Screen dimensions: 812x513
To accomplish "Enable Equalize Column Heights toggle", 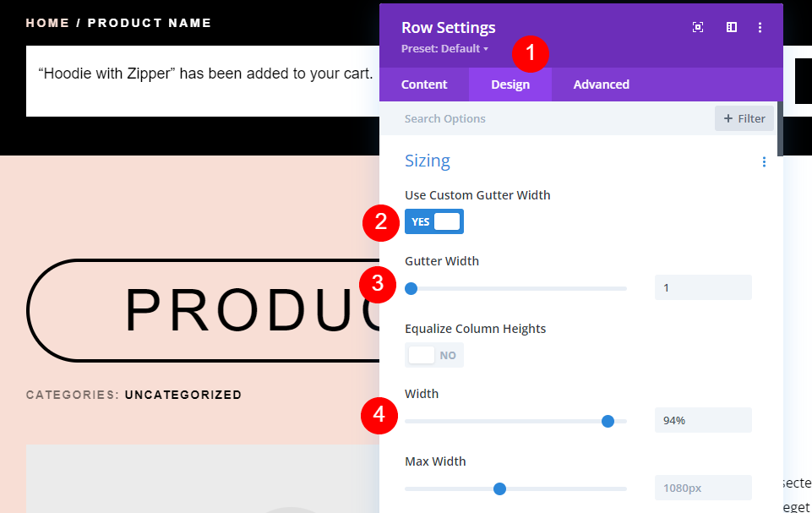I will point(434,356).
